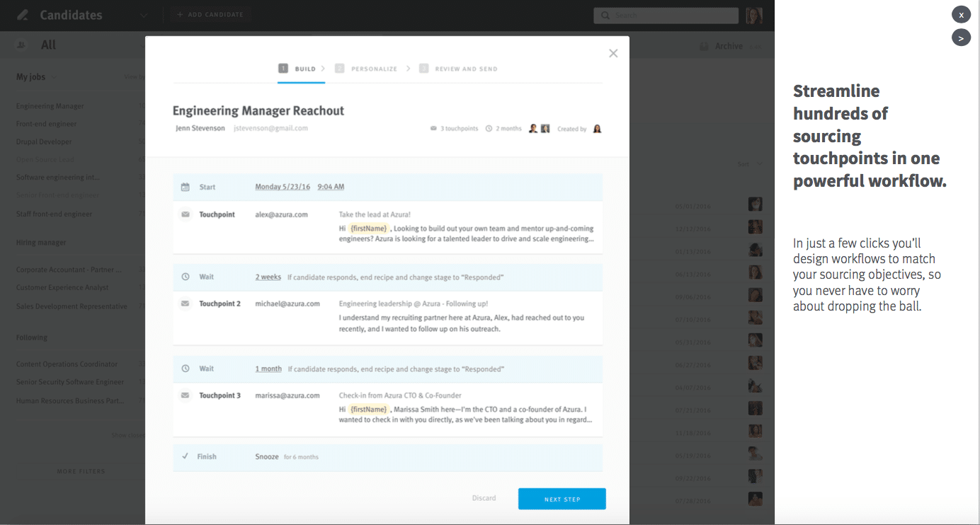Screen dimensions: 980x525
Task: Click the Add Candidate button
Action: [210, 15]
